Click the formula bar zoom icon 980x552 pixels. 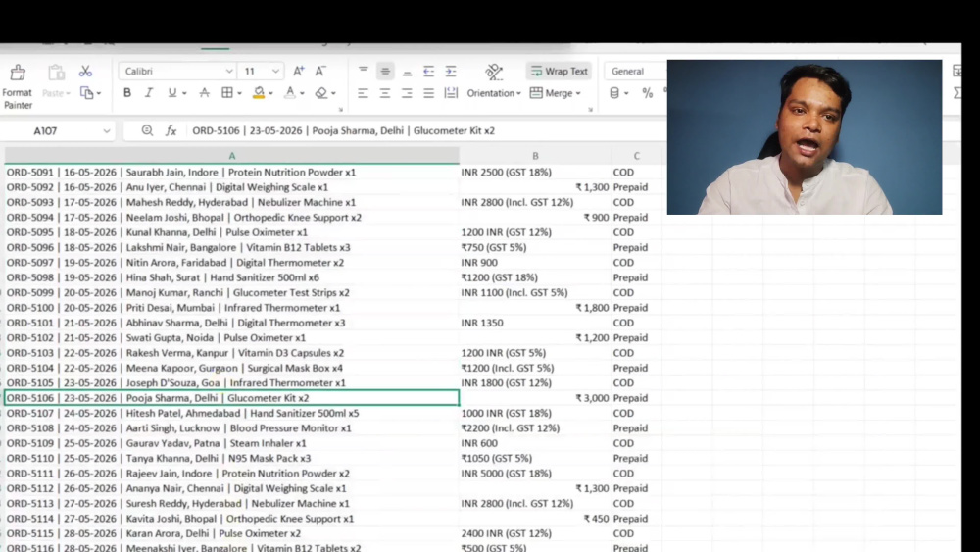[147, 130]
